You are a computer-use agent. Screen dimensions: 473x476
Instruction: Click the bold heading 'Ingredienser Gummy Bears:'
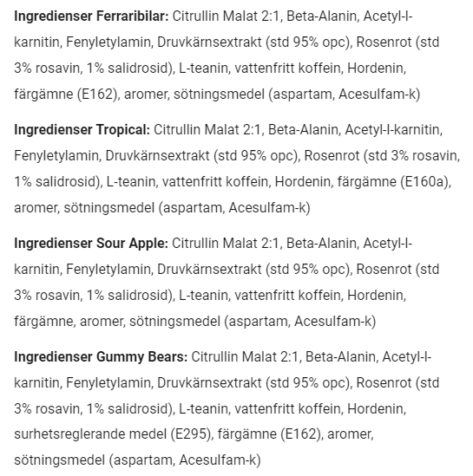click(101, 357)
